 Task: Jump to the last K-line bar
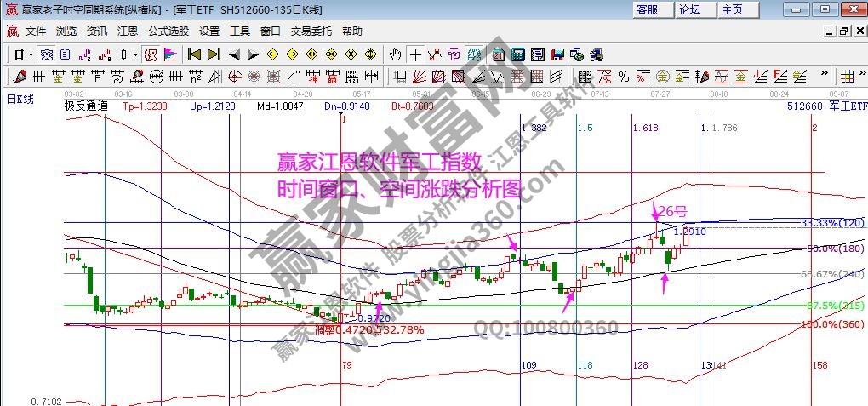tap(214, 54)
